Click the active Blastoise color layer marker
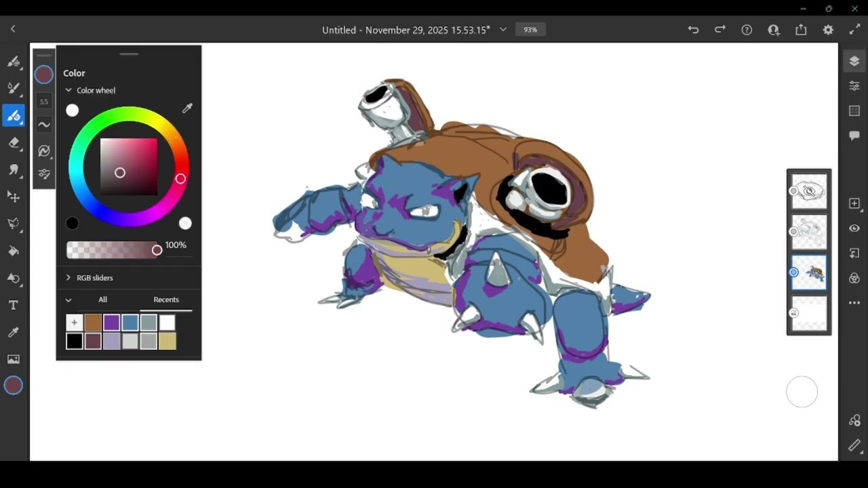Viewport: 868px width, 488px height. [793, 272]
